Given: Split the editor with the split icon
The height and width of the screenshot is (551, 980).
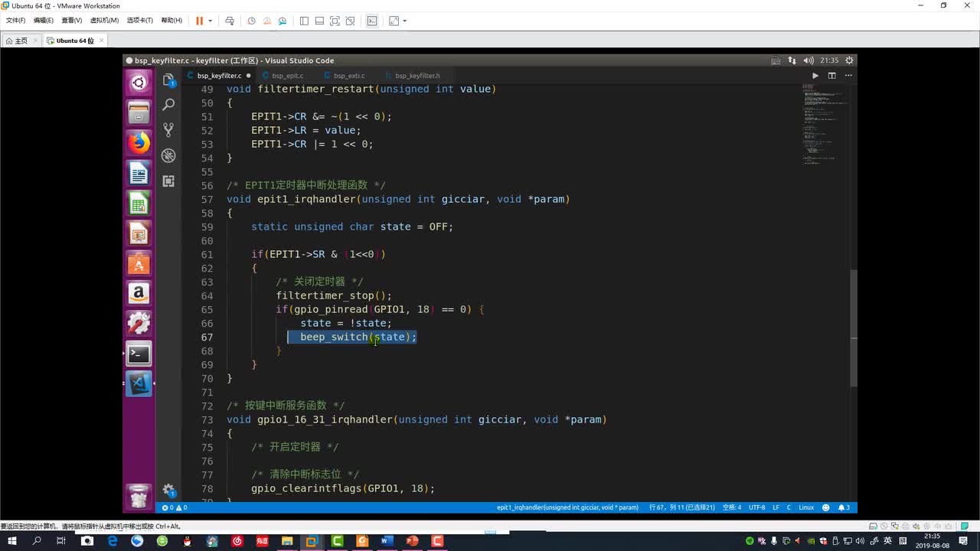Looking at the screenshot, I should 831,76.
